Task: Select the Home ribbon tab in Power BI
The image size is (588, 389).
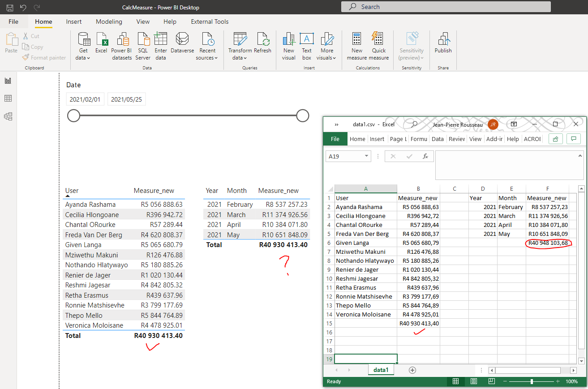Action: pos(44,21)
